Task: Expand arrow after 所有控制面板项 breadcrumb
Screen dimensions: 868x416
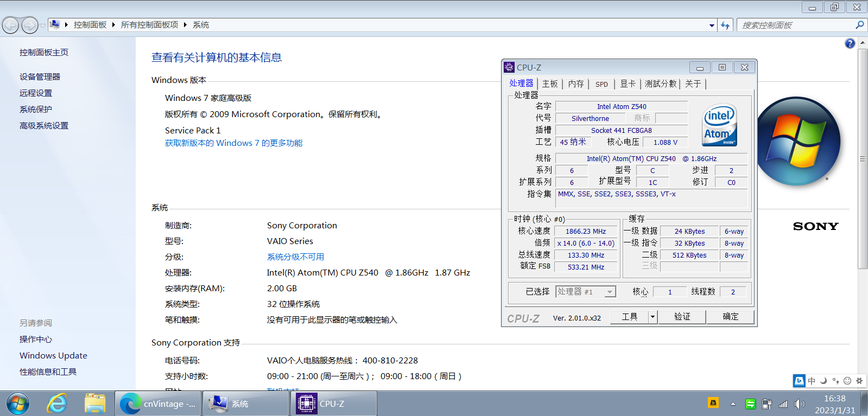Action: click(x=185, y=25)
